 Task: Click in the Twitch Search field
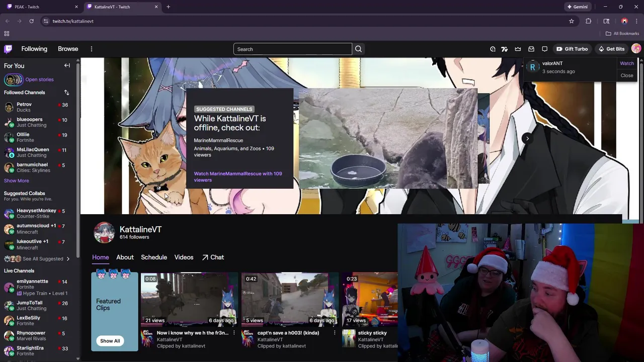click(x=292, y=49)
